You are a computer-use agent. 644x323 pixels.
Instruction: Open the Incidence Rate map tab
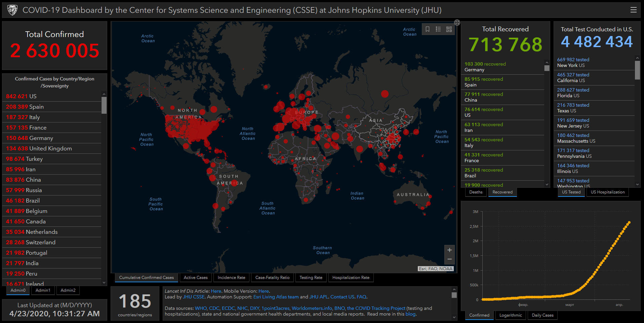point(231,278)
